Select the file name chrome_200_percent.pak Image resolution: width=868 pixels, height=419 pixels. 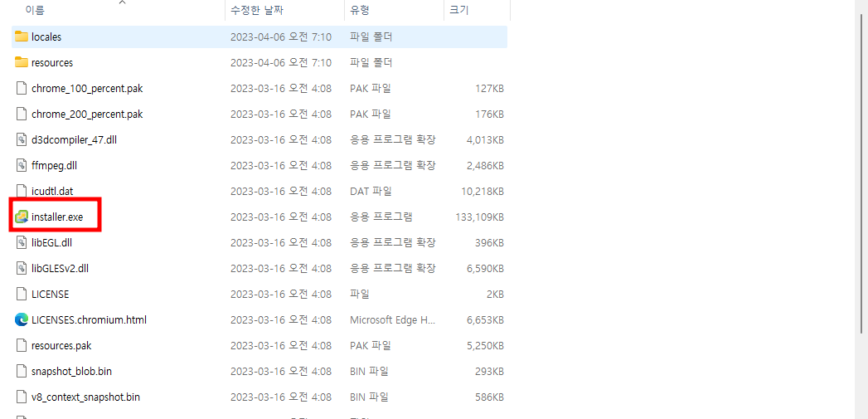(x=88, y=114)
